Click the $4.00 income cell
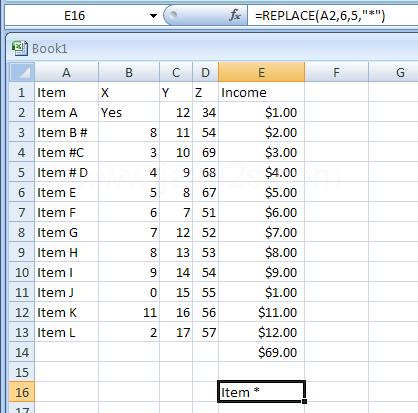 (262, 172)
